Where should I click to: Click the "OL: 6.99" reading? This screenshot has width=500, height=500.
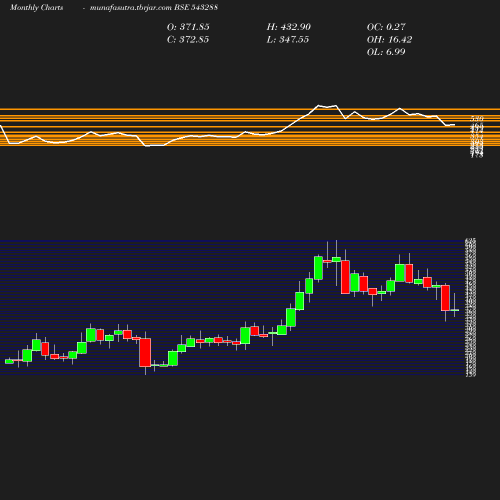click(x=386, y=52)
